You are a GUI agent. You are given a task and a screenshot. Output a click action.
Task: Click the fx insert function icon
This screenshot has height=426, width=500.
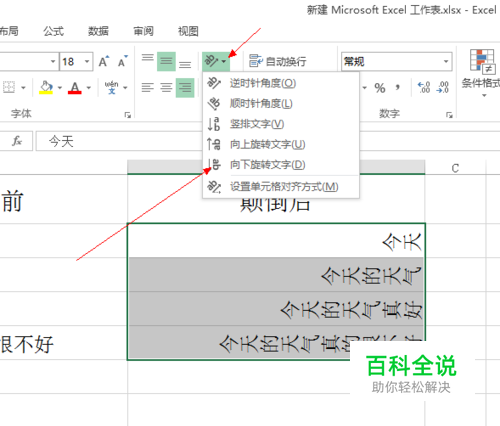coord(17,141)
